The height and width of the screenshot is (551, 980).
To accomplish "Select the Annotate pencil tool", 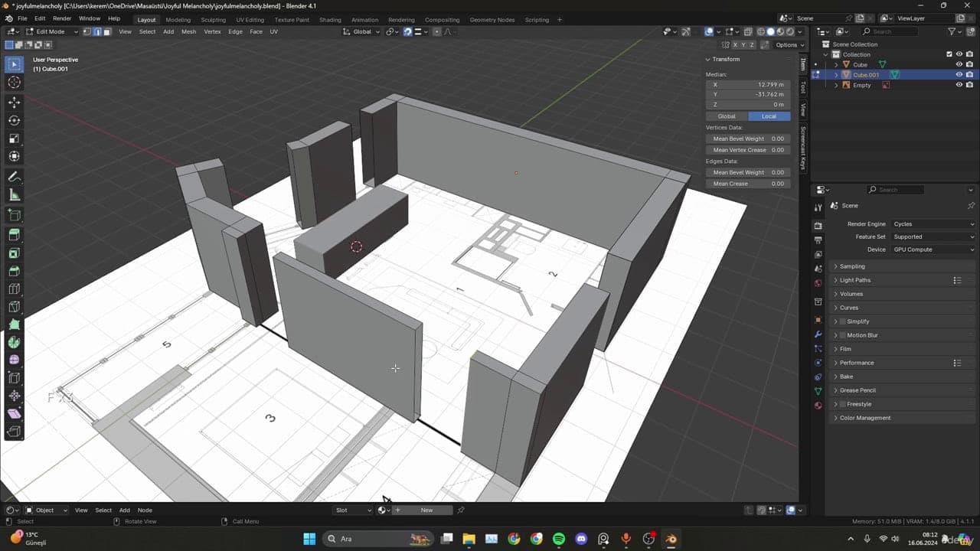I will 14,177.
